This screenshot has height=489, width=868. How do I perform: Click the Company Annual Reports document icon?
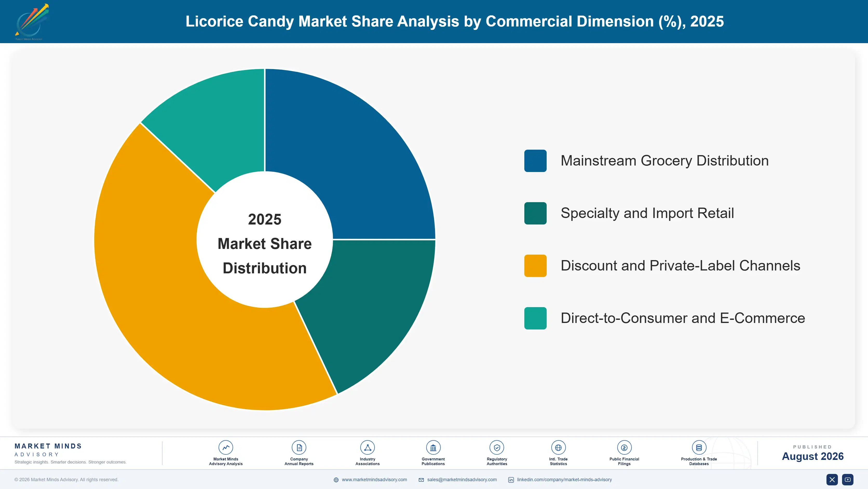tap(299, 447)
